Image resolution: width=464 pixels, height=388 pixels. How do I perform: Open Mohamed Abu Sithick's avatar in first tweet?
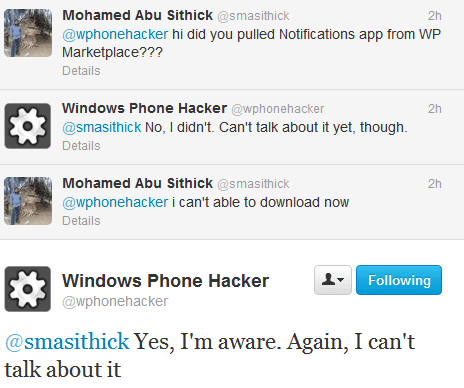tap(28, 33)
